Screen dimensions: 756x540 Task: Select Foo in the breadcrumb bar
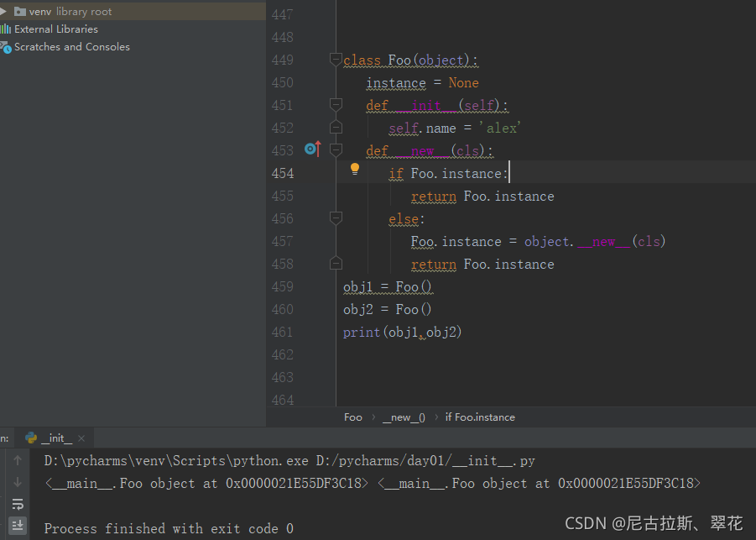point(353,417)
